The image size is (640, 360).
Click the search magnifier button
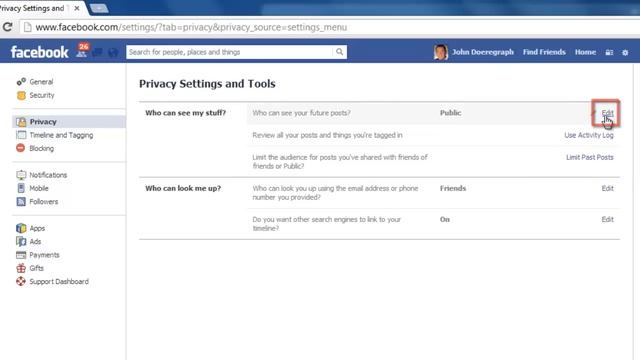(x=339, y=52)
